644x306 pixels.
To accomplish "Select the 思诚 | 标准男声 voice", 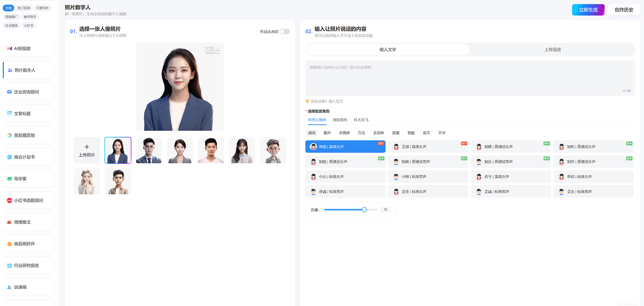I will (x=345, y=191).
